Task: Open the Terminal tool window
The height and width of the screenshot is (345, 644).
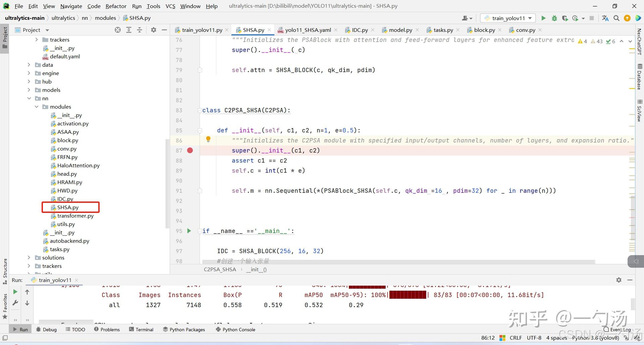Action: pos(141,329)
